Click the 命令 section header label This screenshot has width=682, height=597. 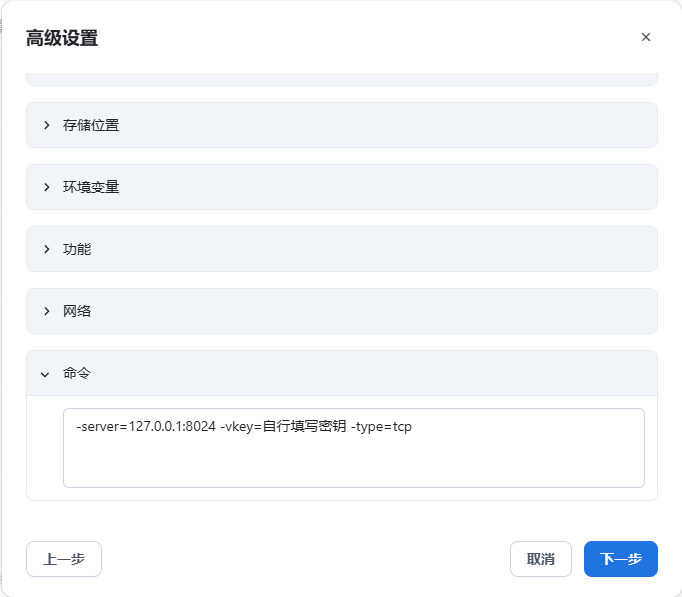[77, 373]
